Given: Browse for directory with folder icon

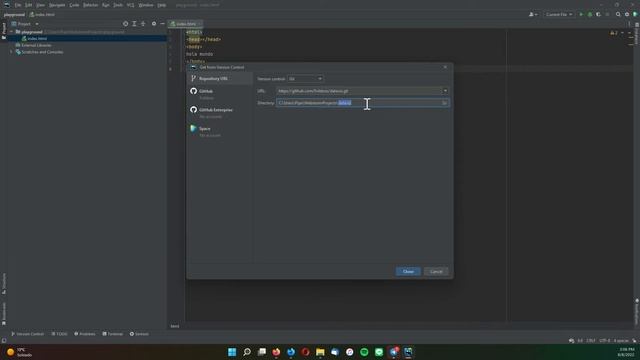Looking at the screenshot, I should (x=445, y=103).
